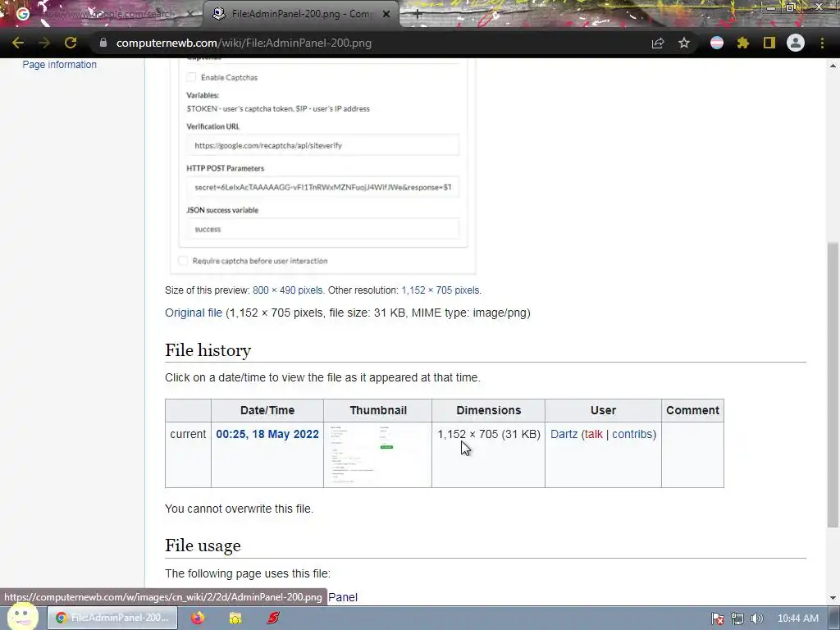
Task: Click the forward navigation arrow
Action: tap(44, 43)
